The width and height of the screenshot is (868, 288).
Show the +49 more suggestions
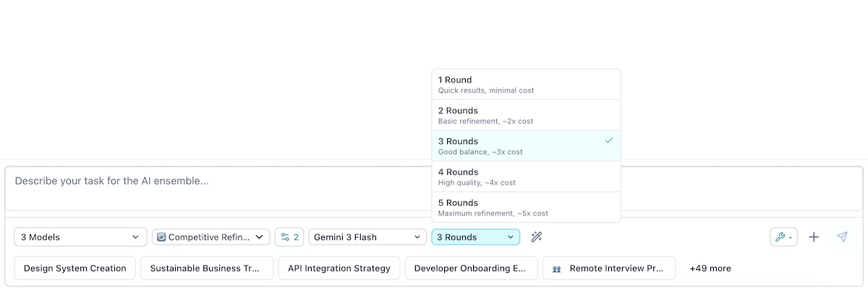click(x=710, y=268)
